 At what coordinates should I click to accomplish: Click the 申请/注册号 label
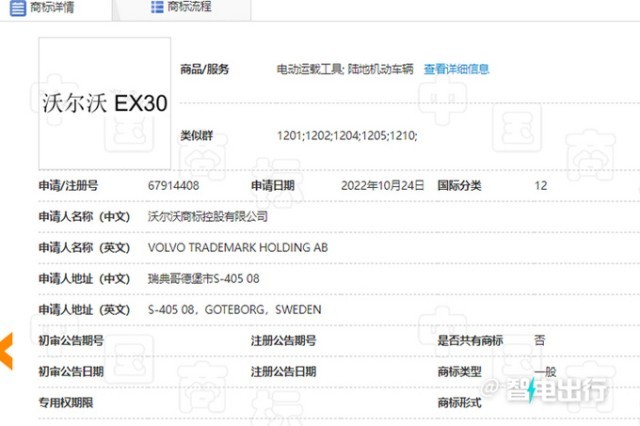pyautogui.click(x=68, y=186)
